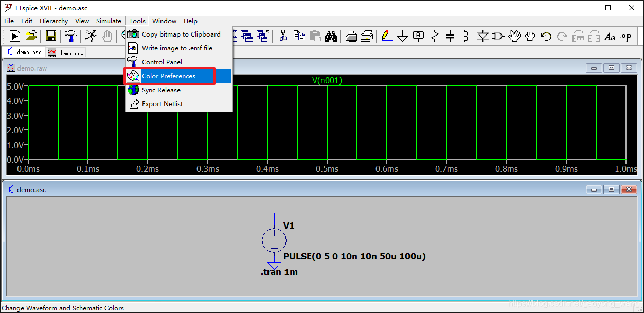Viewport: 644px width, 313px height.
Task: Choose Control Panel in Tools menu
Action: 179,62
